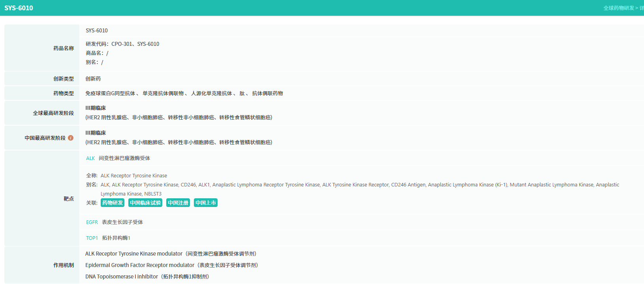Click III期临床 in the China stage row
Screen dimensions: 644x284
96,133
